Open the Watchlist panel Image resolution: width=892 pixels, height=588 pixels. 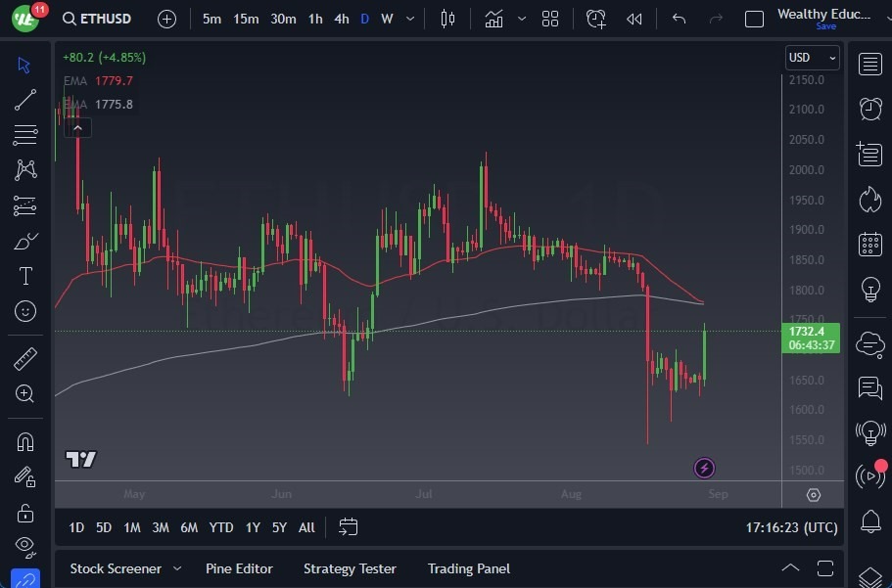870,65
